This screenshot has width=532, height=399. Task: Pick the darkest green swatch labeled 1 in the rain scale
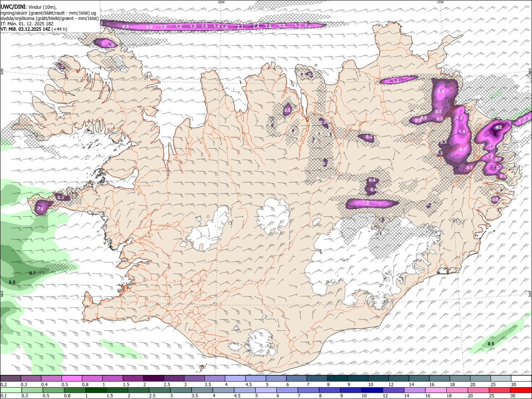(x=96, y=390)
